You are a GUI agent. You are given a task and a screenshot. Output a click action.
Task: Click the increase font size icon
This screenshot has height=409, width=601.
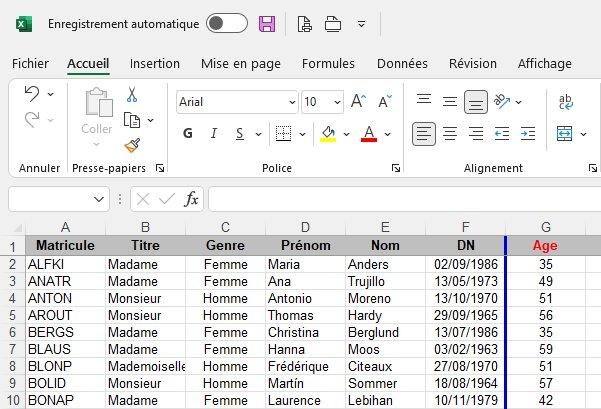coord(358,101)
